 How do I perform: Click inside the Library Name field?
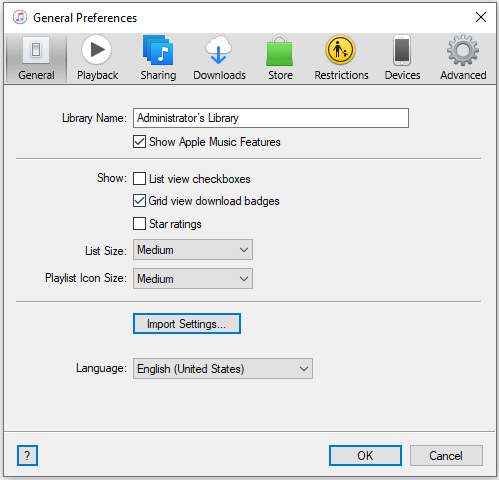tap(271, 118)
